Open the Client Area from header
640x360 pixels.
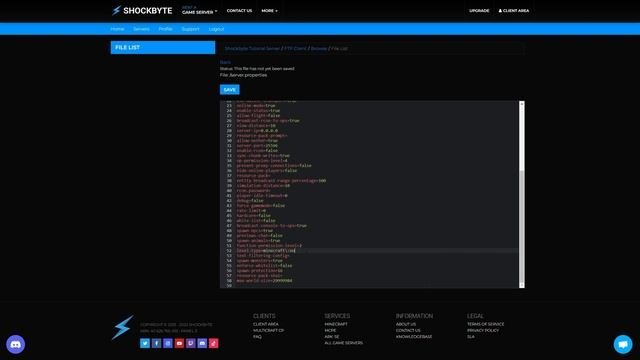(513, 11)
